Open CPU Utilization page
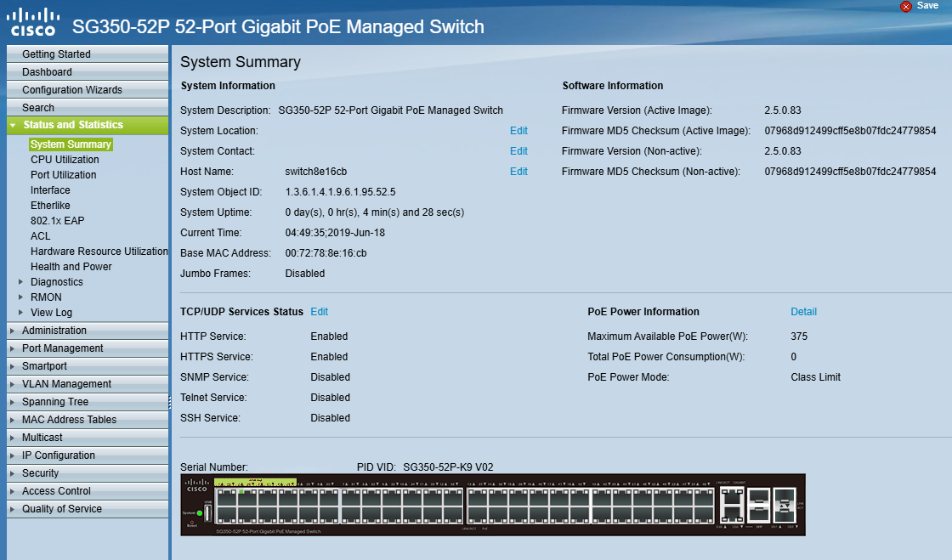This screenshot has width=952, height=560. (65, 160)
